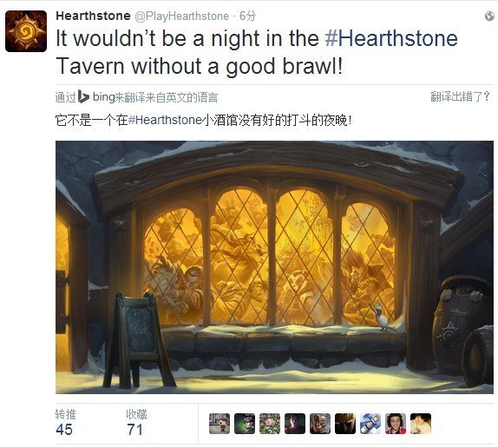This screenshot has width=498, height=448.
Task: Open the last avatar in the row
Action: [421, 424]
